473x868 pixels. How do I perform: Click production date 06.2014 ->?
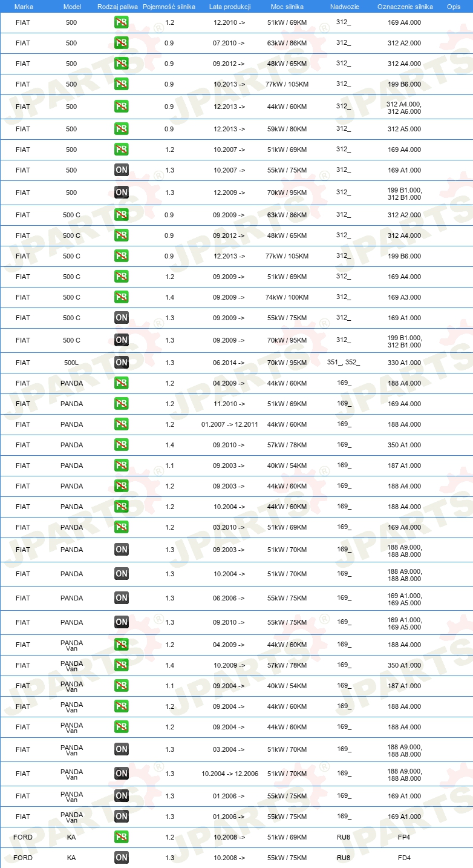point(229,363)
